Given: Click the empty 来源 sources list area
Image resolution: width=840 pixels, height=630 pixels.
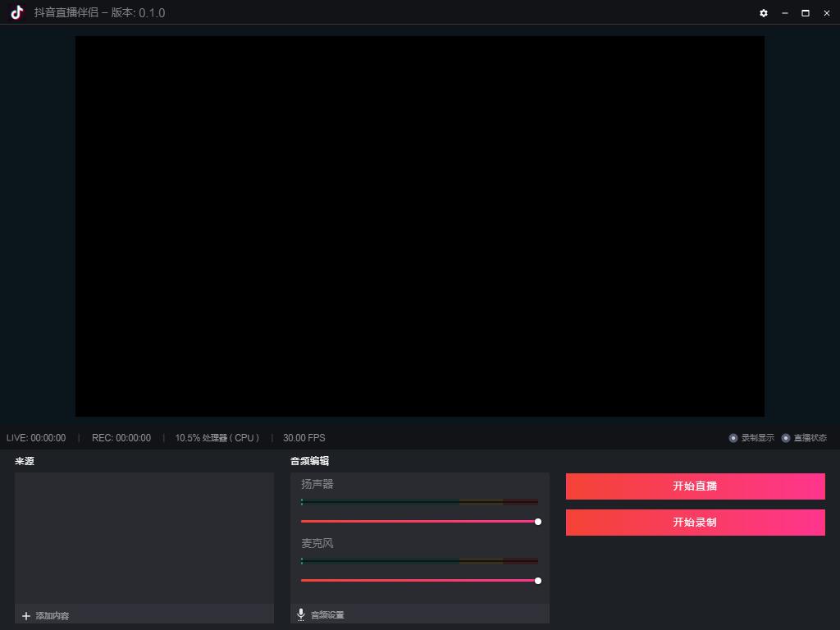Looking at the screenshot, I should 144,537.
